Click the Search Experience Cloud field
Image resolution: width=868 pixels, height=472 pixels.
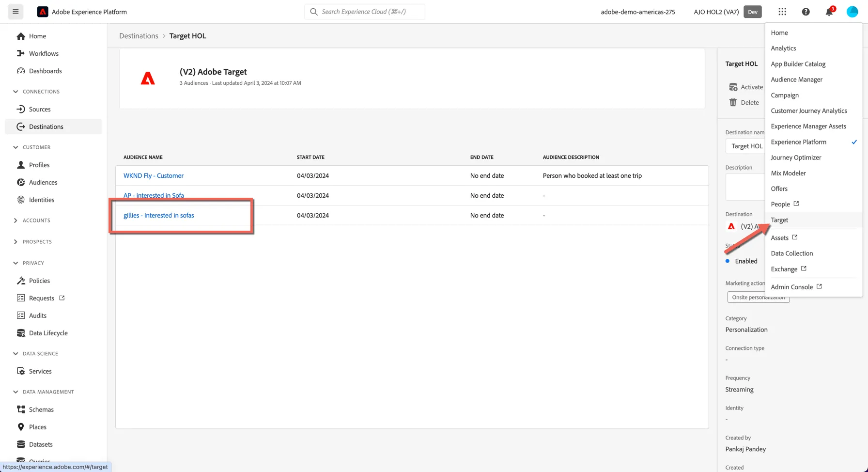365,12
